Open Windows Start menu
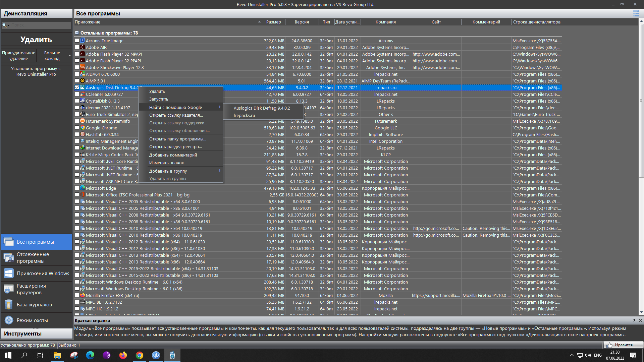 click(x=8, y=355)
